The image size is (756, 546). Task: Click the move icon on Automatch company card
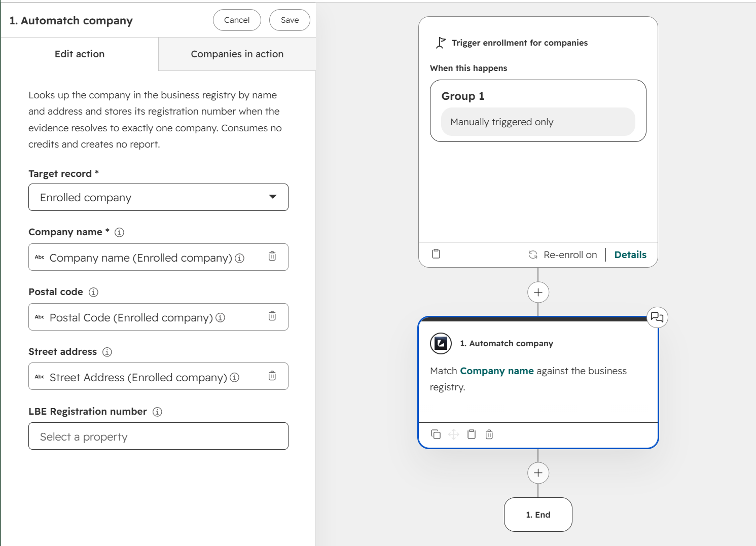(x=454, y=434)
